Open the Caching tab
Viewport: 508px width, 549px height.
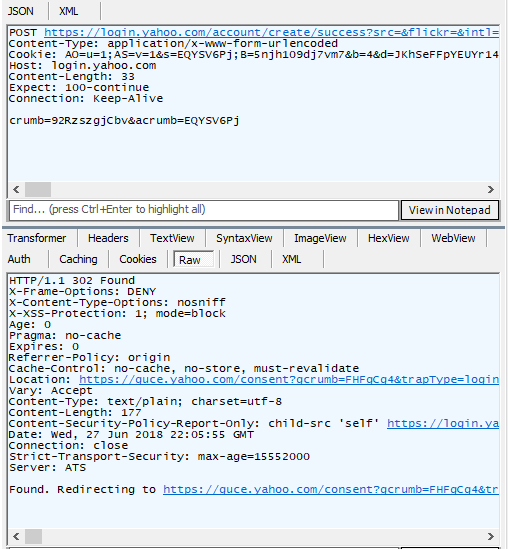pos(78,259)
